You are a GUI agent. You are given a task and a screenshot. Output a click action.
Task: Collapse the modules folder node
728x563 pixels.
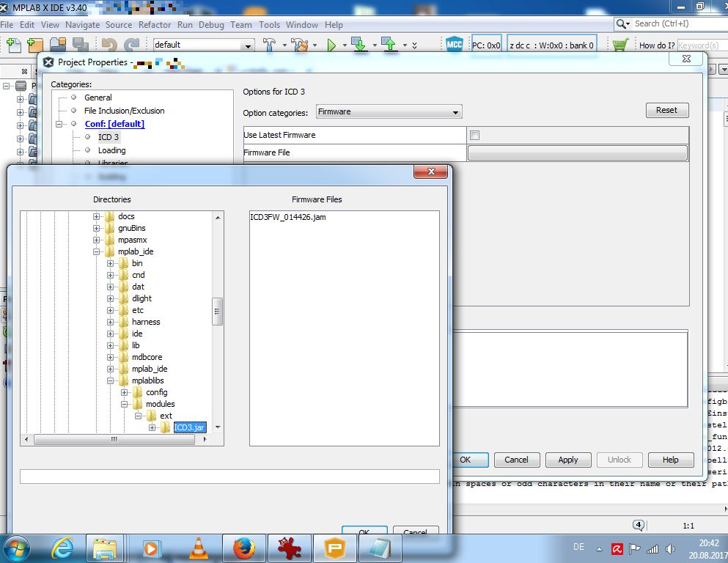124,404
